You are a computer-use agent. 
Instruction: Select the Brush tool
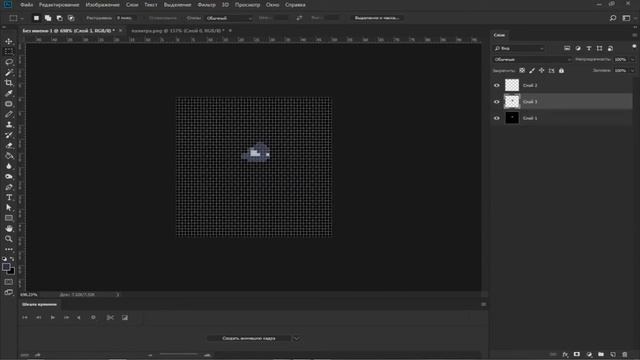[x=9, y=114]
